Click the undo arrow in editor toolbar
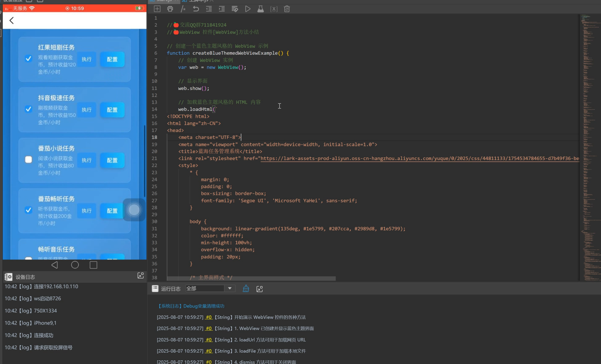This screenshot has height=364, width=601. [x=196, y=9]
